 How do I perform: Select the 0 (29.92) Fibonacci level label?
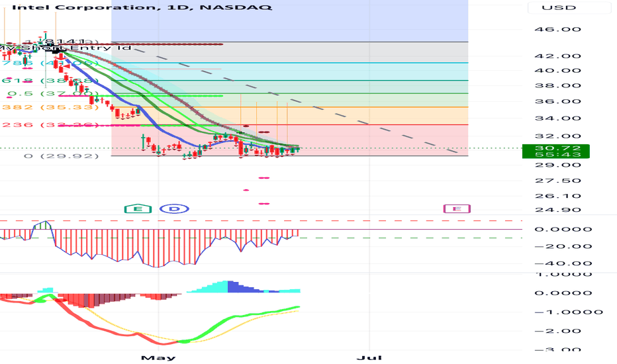[62, 156]
